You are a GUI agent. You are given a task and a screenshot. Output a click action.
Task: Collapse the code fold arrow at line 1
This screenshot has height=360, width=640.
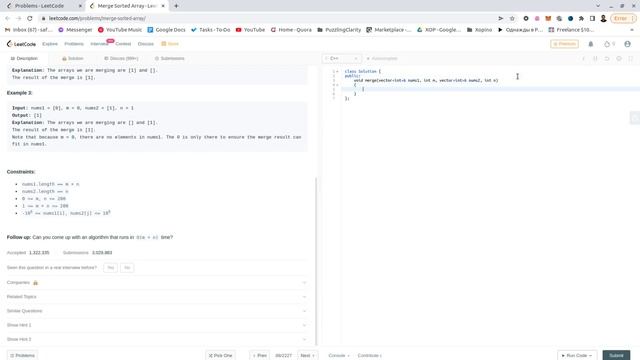[337, 71]
